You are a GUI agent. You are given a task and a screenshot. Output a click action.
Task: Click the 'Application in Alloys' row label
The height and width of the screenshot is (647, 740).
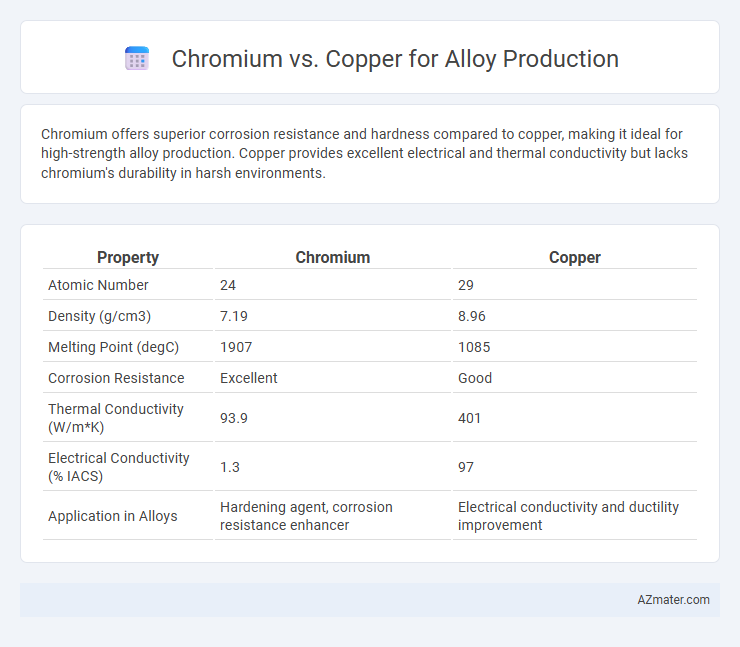(113, 516)
